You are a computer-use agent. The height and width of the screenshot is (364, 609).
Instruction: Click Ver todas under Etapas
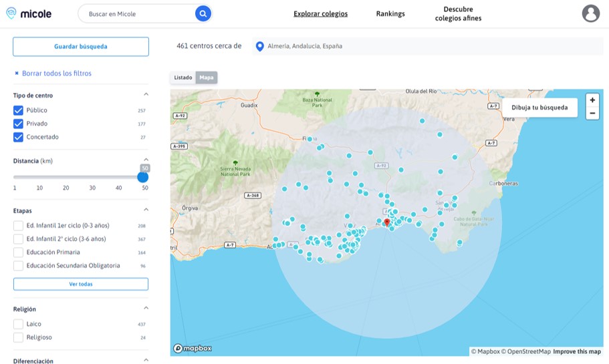(x=81, y=284)
